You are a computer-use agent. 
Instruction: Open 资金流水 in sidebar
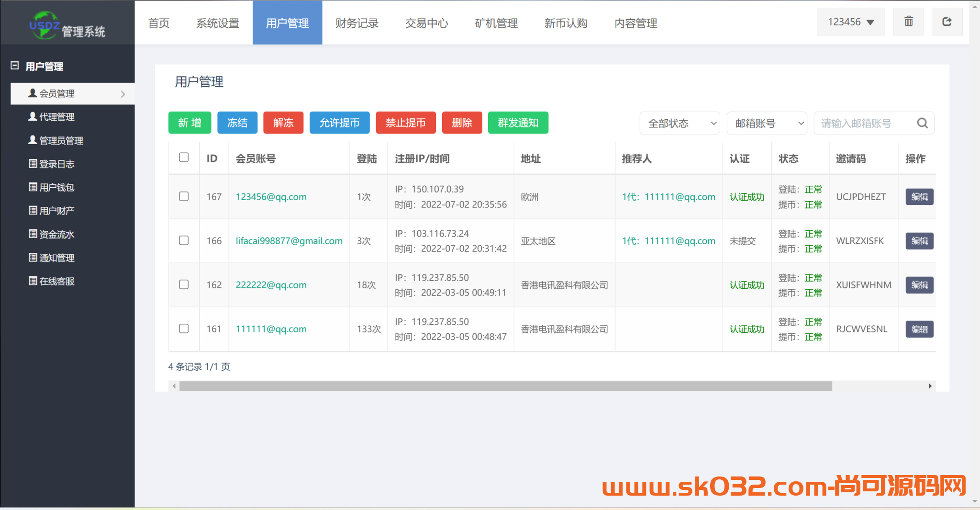point(56,234)
